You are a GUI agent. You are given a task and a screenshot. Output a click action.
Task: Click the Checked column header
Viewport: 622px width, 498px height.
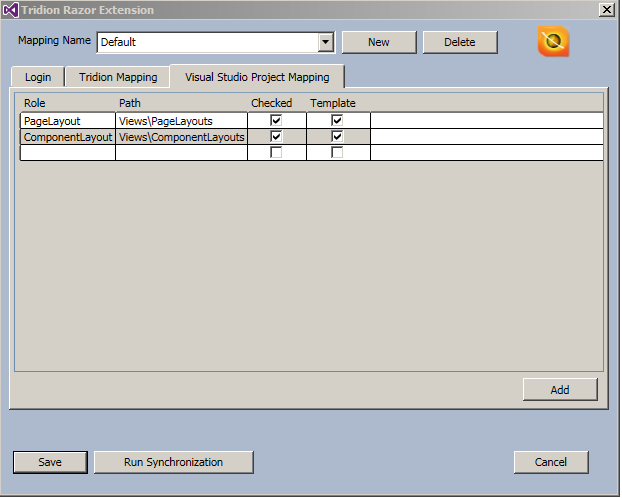click(x=272, y=103)
